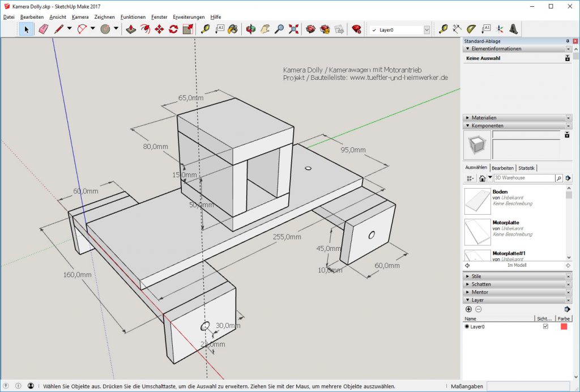The height and width of the screenshot is (392, 580).
Task: Select the Layer0 radio button
Action: (467, 327)
